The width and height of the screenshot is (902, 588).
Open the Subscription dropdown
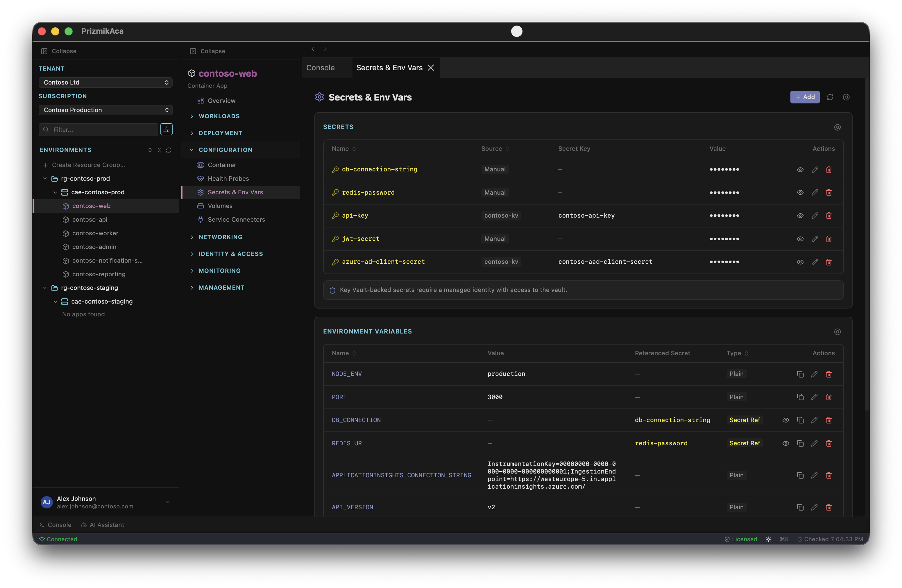[105, 110]
